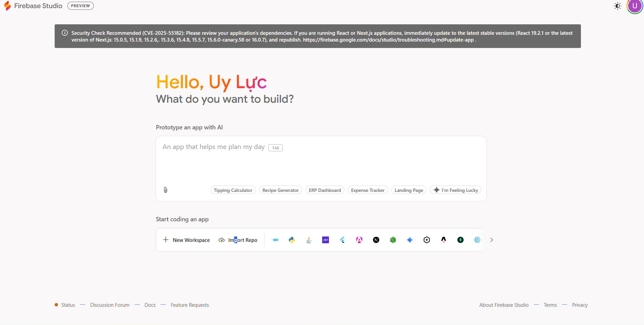Pick the Node.js green hexagon template

pyautogui.click(x=393, y=240)
